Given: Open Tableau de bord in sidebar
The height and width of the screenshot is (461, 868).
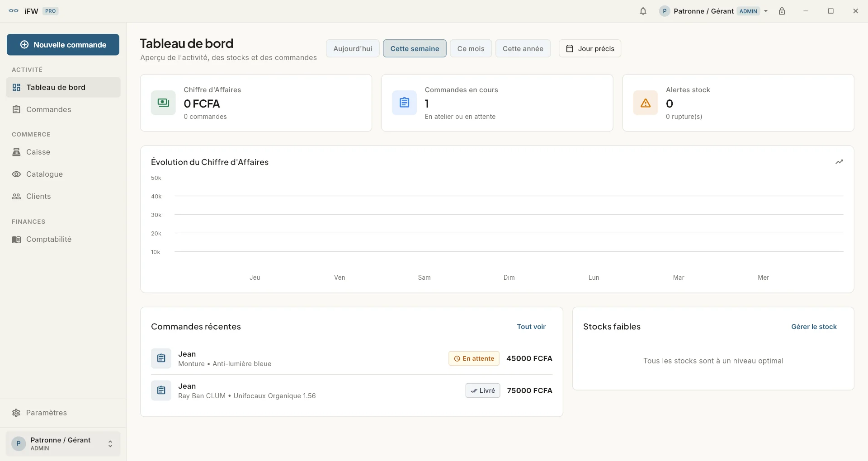Looking at the screenshot, I should pos(63,87).
